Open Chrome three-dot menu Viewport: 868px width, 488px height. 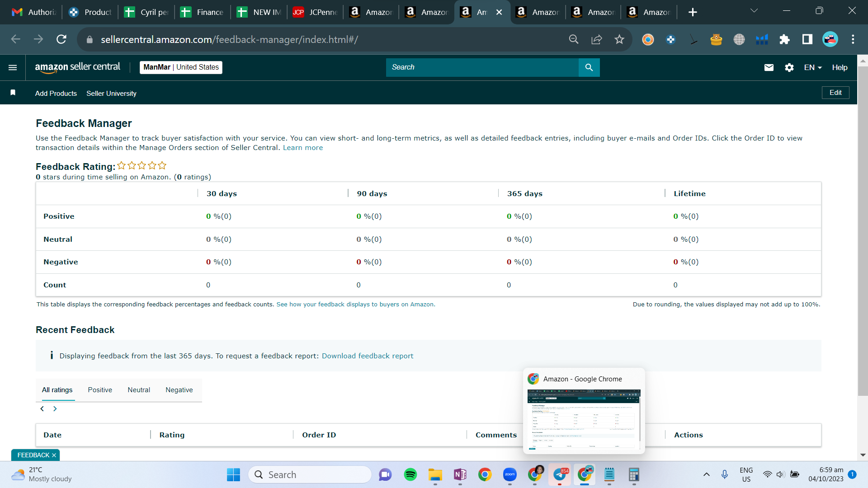click(x=853, y=39)
